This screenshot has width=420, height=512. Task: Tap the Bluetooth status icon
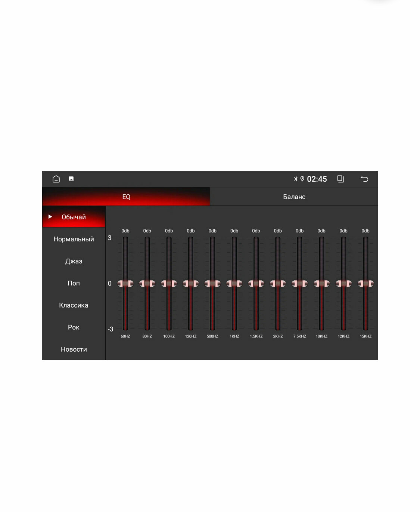pos(296,179)
